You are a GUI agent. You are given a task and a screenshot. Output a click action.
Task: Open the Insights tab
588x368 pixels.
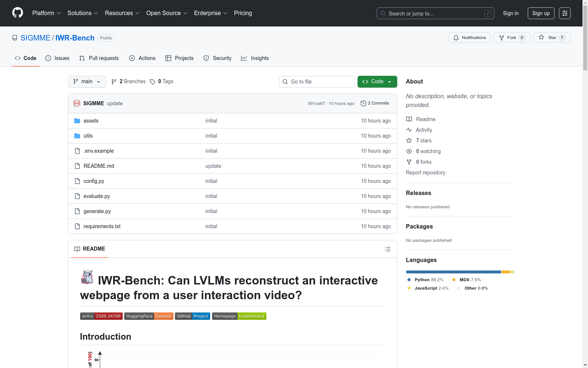click(255, 58)
